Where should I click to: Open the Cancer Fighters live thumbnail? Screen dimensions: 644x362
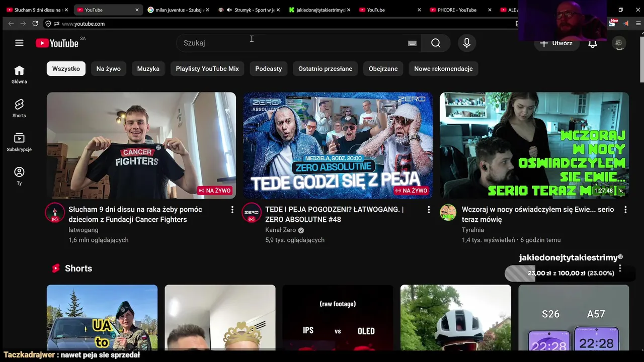pyautogui.click(x=141, y=145)
